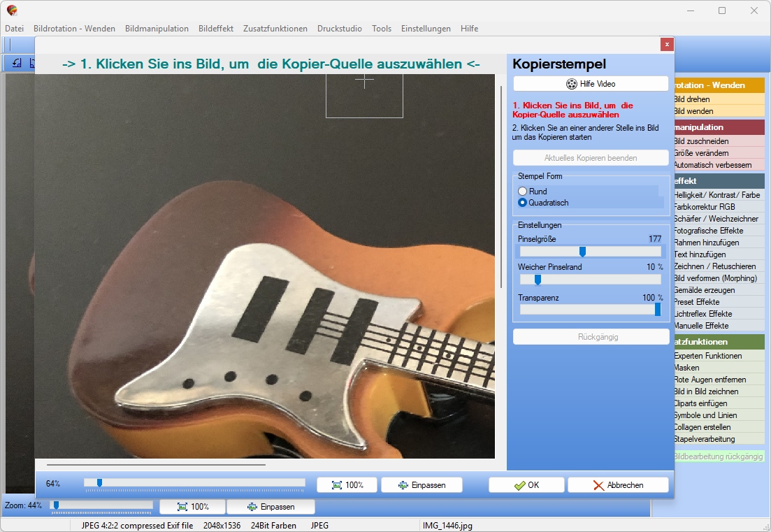Open the Bildmanipulation menu

pyautogui.click(x=157, y=29)
